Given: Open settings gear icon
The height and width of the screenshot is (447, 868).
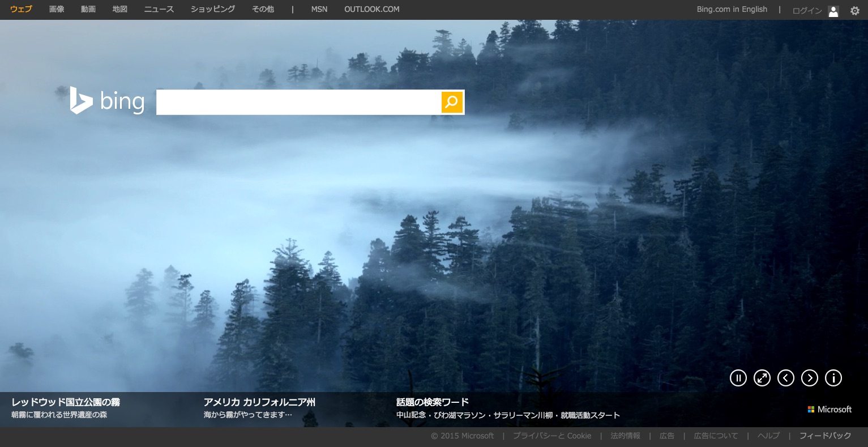Looking at the screenshot, I should [x=854, y=11].
